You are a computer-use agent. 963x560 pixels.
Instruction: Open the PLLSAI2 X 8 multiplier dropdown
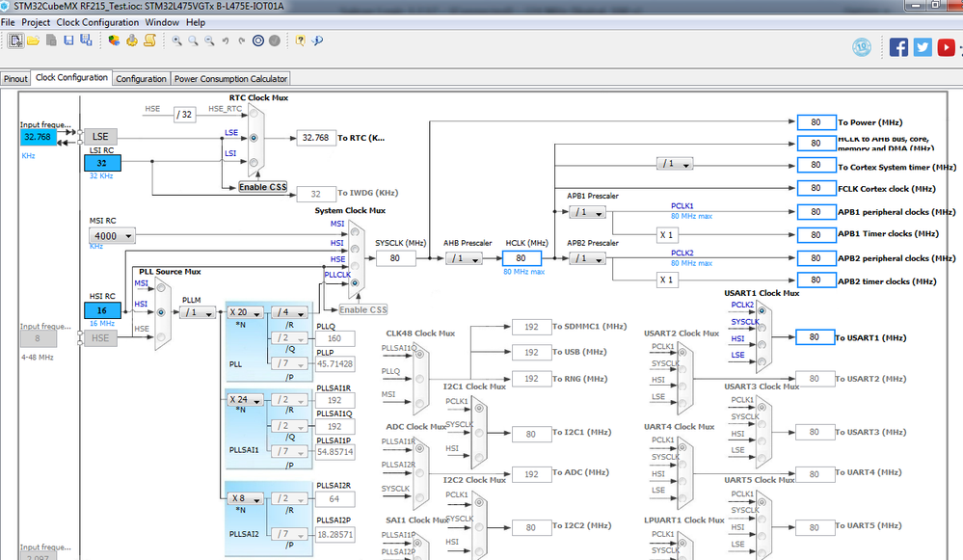click(245, 498)
